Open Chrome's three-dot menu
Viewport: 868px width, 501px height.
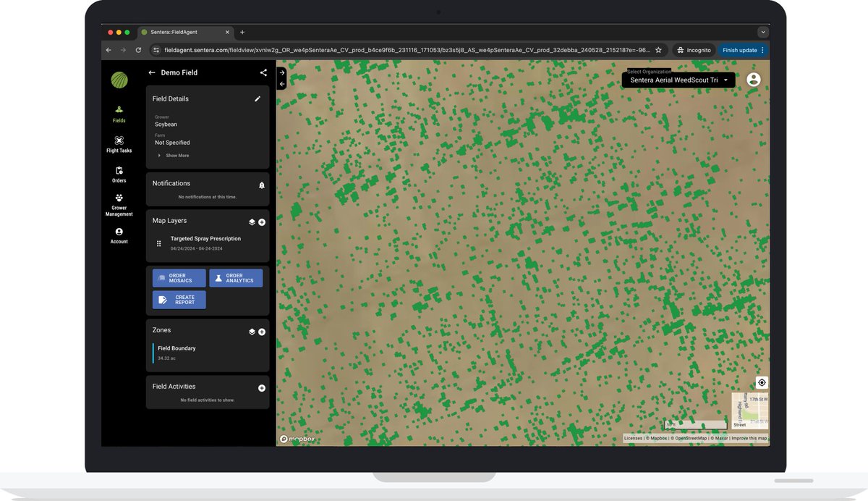762,50
